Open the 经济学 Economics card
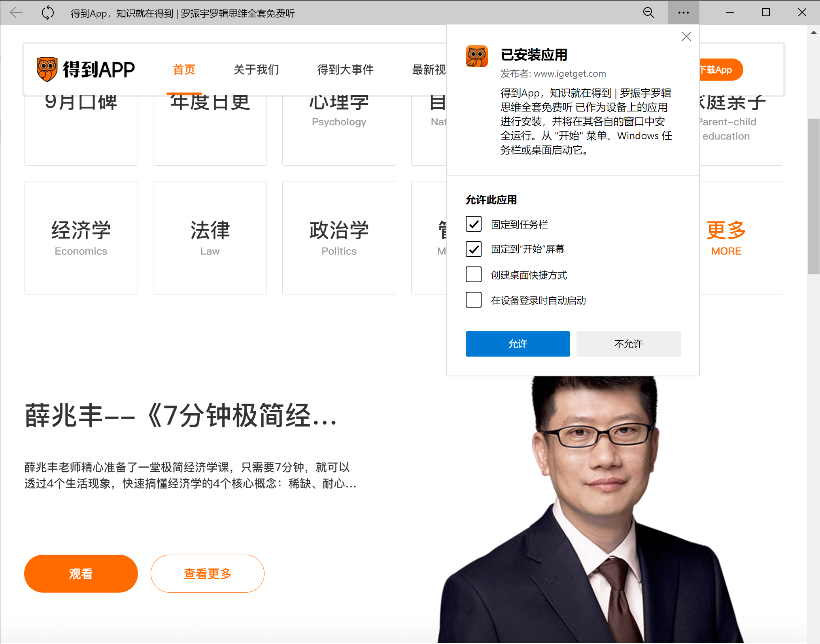 [x=81, y=238]
